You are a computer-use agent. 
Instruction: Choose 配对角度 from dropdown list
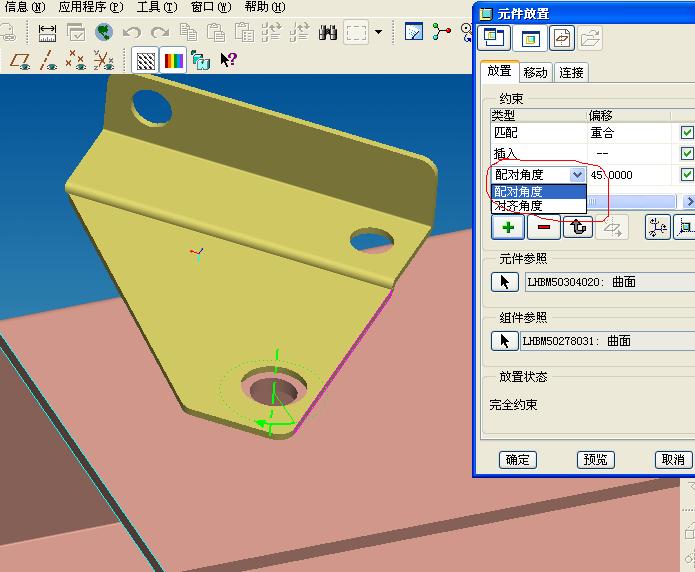(539, 192)
